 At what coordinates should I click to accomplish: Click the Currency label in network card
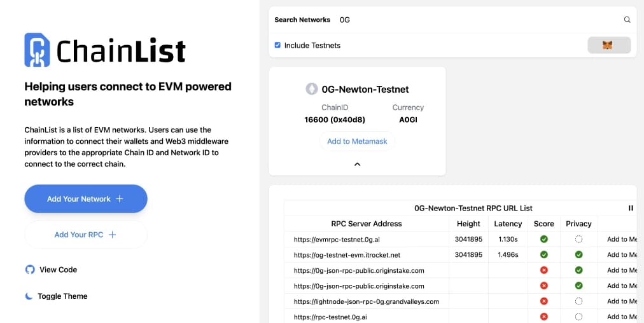pos(408,107)
